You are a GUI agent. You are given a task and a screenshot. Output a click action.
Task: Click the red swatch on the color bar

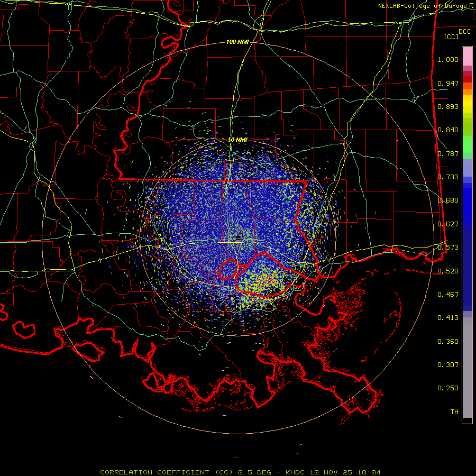tap(467, 79)
